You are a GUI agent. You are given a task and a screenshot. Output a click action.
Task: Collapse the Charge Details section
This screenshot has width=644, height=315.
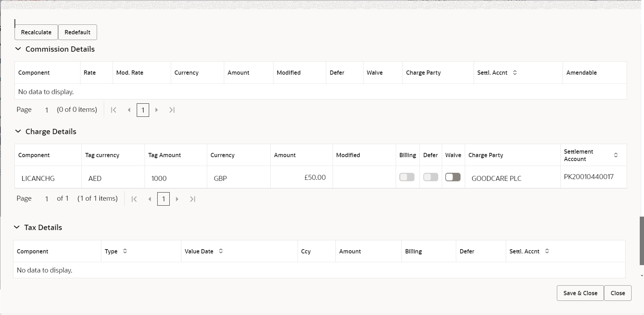point(18,131)
